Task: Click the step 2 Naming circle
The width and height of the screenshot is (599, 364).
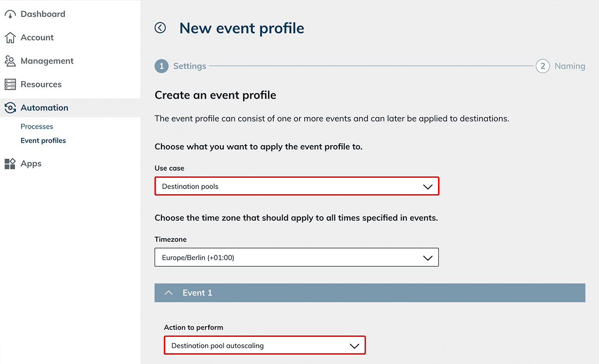Action: click(x=542, y=66)
